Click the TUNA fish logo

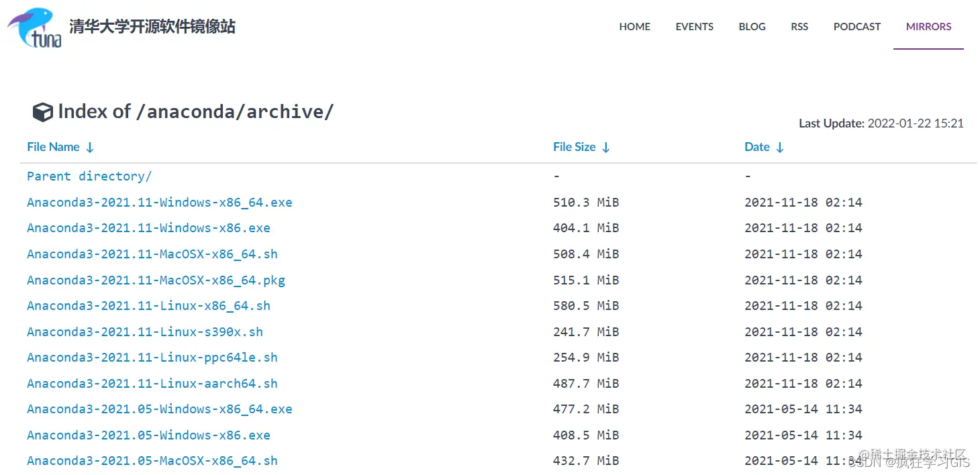(x=34, y=28)
